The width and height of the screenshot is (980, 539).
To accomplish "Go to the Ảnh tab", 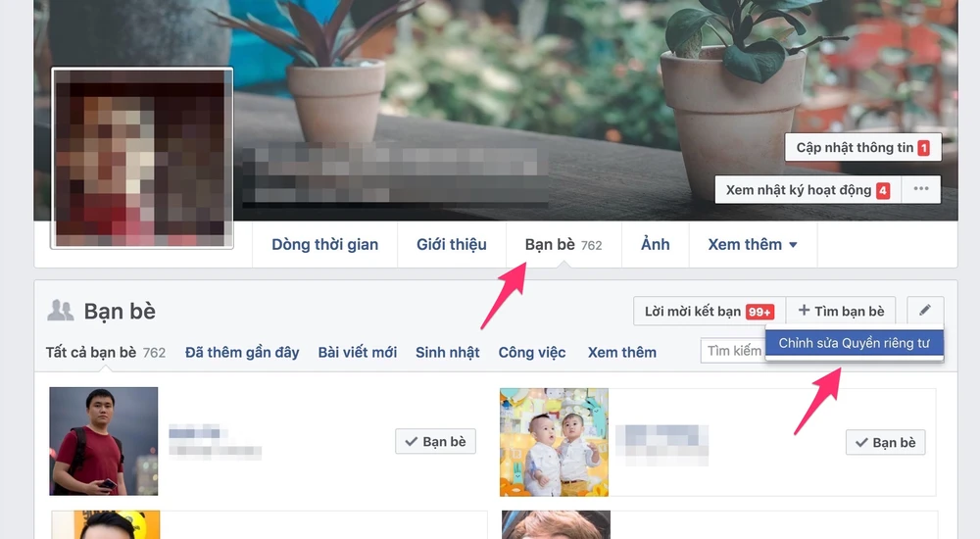I will 655,244.
